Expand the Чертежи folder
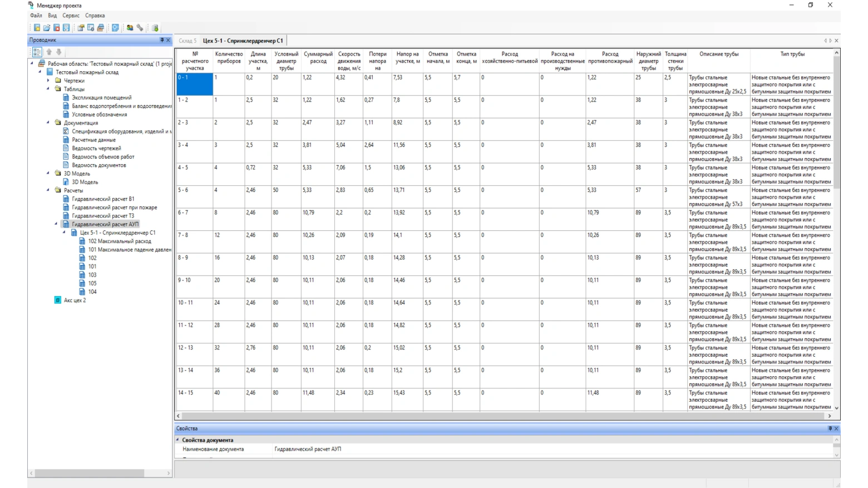 (48, 81)
